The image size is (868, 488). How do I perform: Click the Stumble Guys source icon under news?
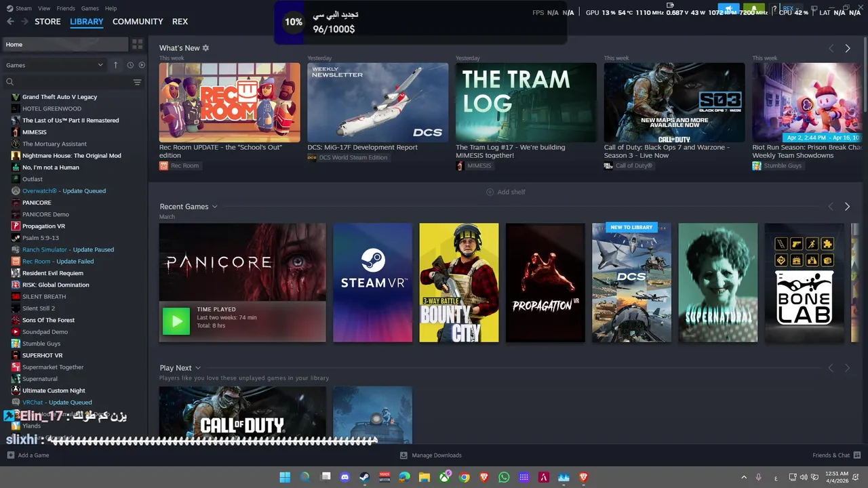click(x=757, y=165)
